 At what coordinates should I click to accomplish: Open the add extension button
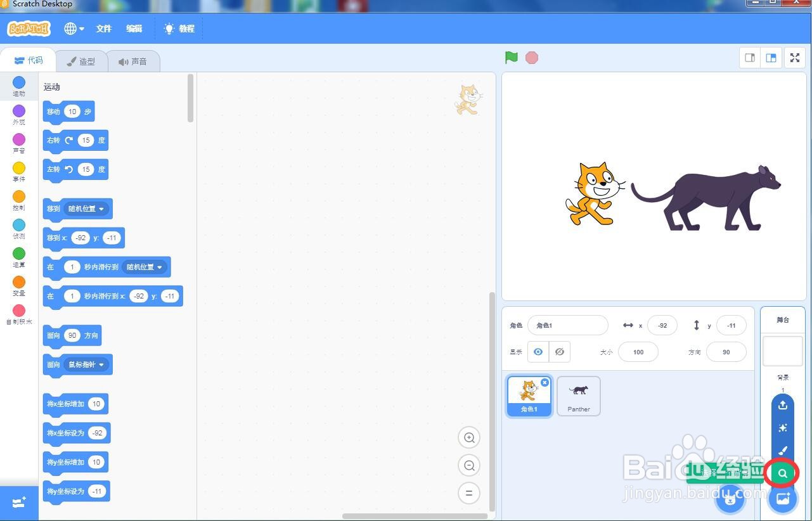(x=19, y=503)
